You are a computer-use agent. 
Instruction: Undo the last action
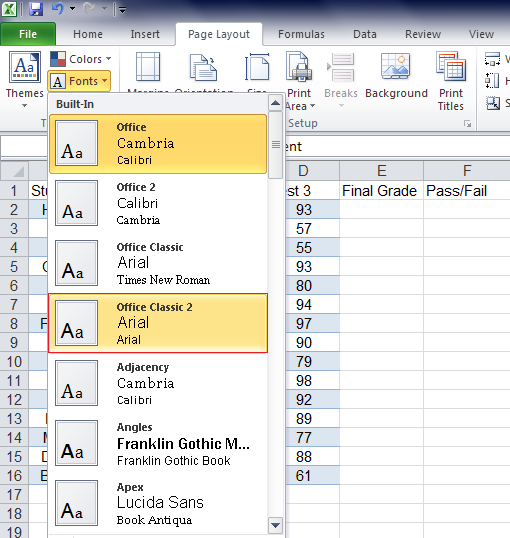click(58, 9)
